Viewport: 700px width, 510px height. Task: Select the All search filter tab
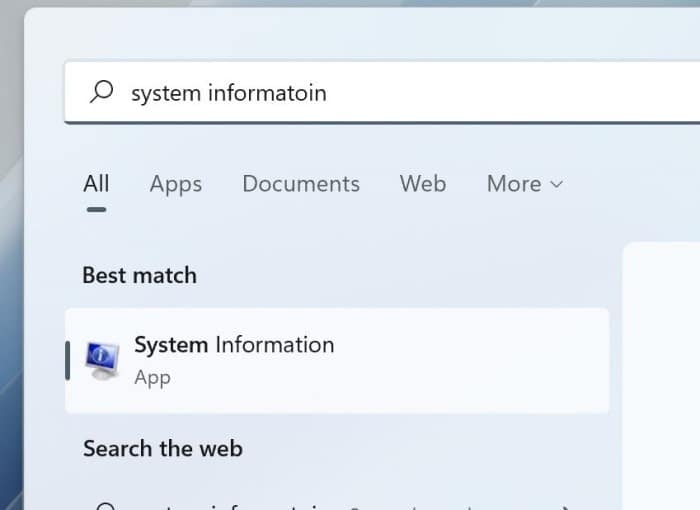pos(96,184)
